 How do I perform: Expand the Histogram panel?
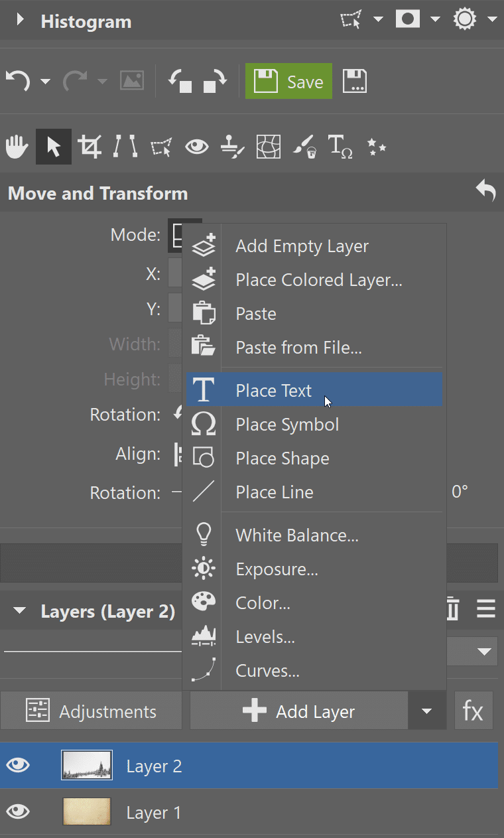coord(20,21)
